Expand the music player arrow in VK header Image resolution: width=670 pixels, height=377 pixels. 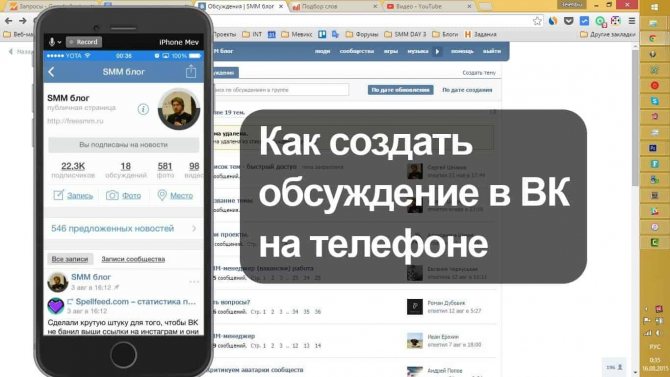tap(437, 51)
